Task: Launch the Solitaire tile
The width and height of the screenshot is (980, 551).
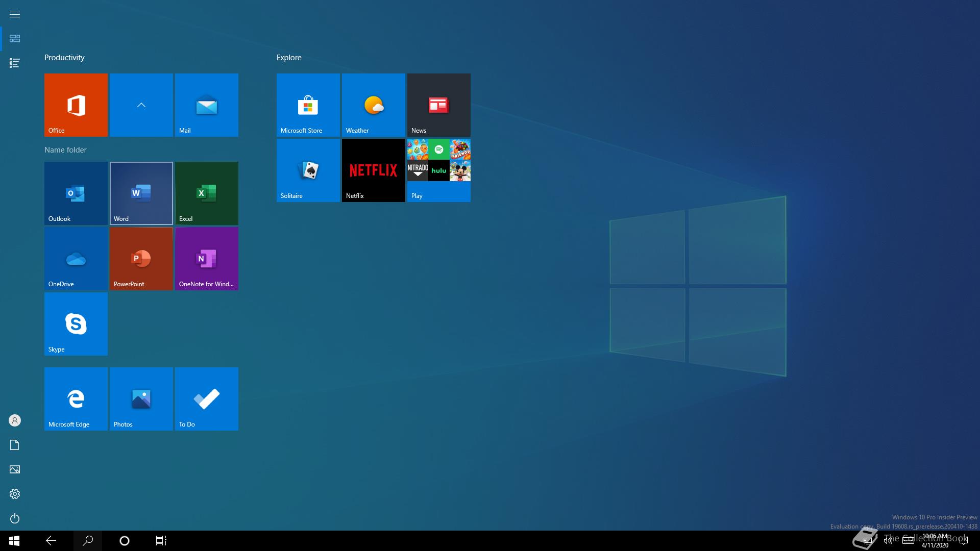Action: pos(308,170)
